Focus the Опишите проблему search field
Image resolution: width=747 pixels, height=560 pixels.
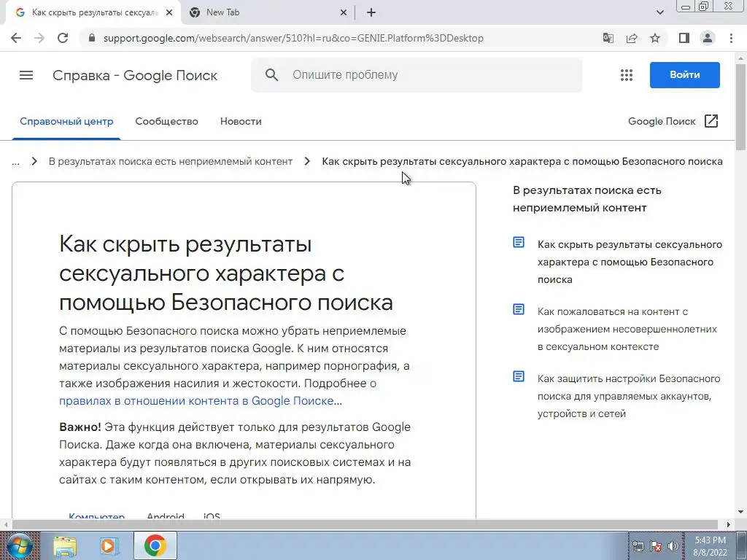[x=417, y=75]
